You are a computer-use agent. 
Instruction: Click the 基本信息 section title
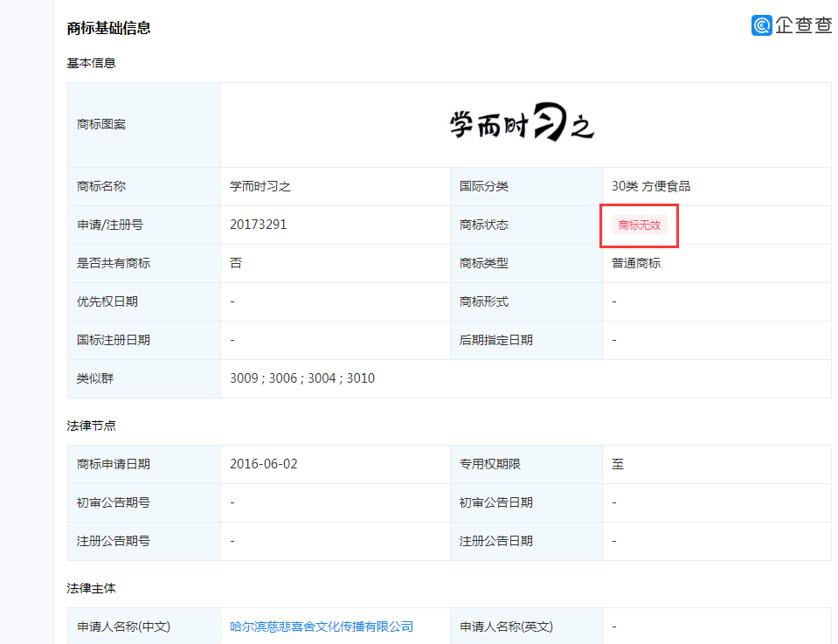(91, 63)
